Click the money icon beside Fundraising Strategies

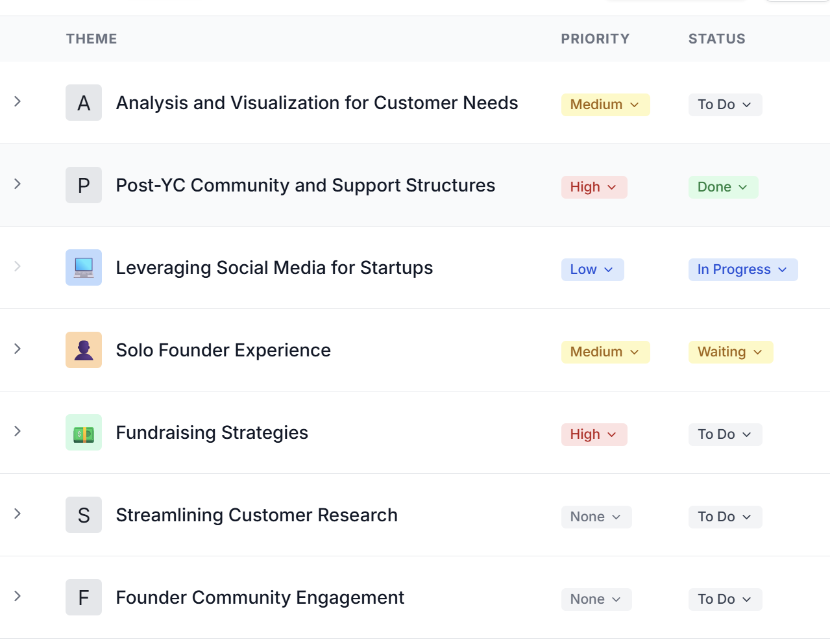click(83, 432)
